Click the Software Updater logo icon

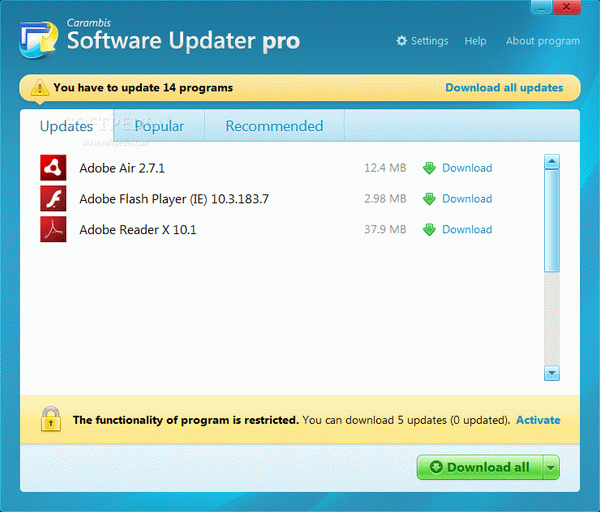tap(39, 40)
